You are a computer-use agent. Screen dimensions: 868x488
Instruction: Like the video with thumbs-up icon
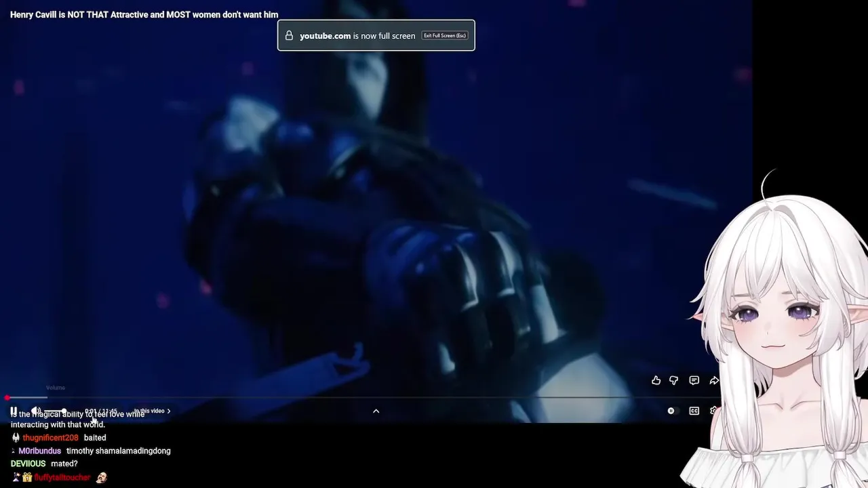click(x=656, y=380)
